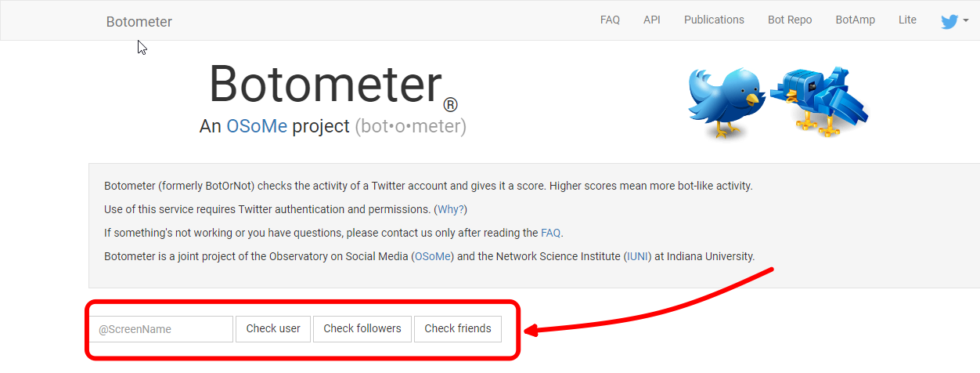Image resolution: width=980 pixels, height=373 pixels.
Task: Open the Bot Repo page
Action: coord(790,20)
